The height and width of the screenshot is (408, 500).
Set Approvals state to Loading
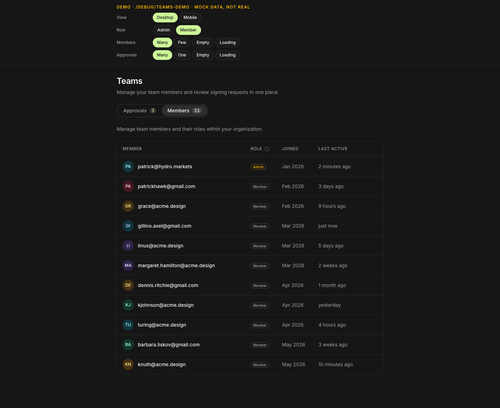coord(228,55)
